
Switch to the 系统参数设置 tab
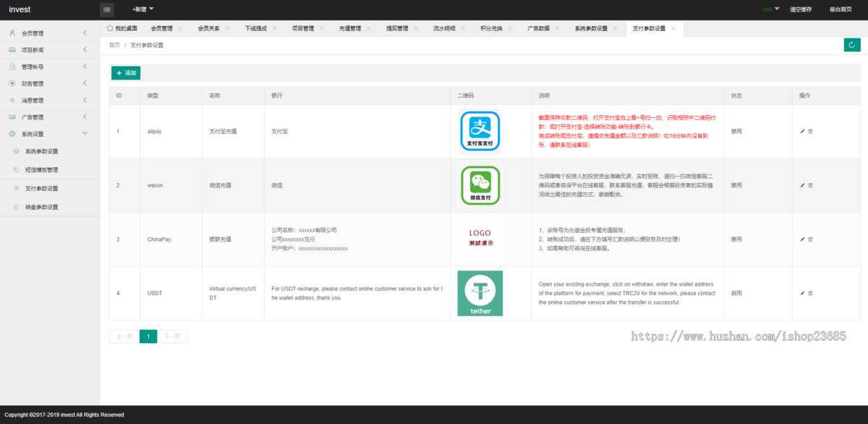tap(591, 28)
